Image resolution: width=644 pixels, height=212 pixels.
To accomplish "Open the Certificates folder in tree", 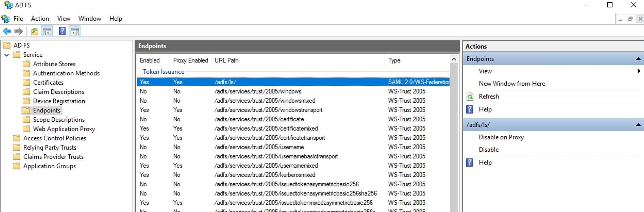I will coord(48,83).
